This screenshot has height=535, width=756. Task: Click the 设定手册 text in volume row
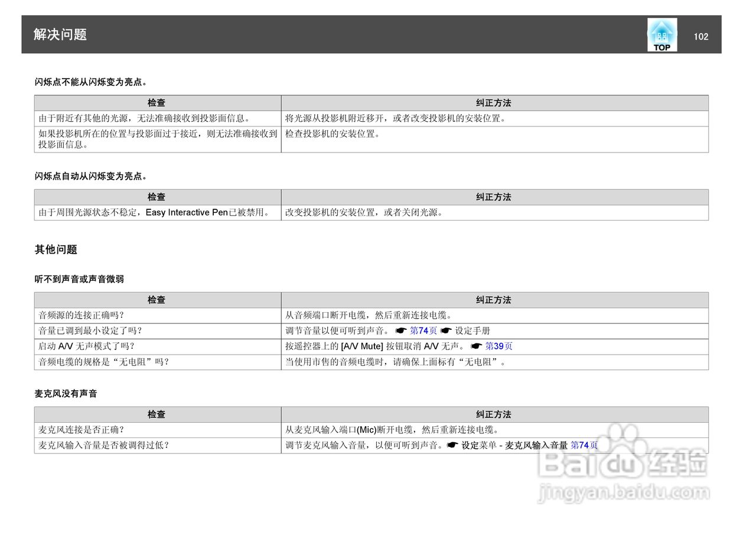(472, 330)
